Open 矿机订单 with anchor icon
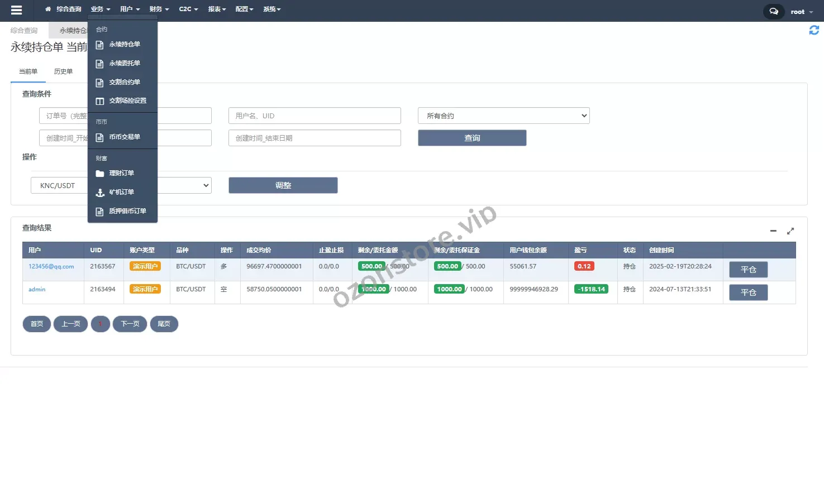The image size is (824, 504). [x=121, y=193]
